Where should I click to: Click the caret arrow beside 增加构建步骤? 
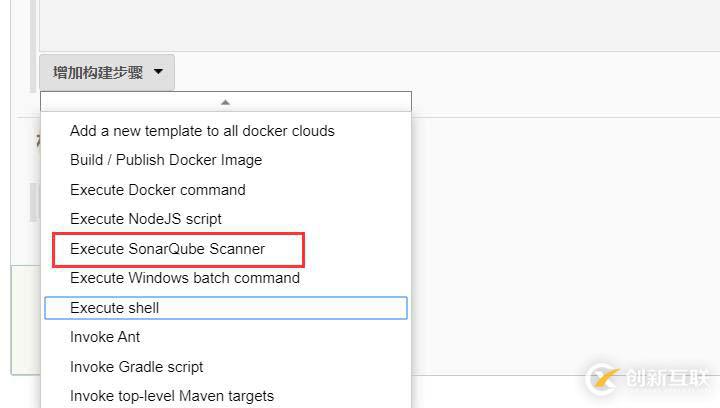pos(158,73)
